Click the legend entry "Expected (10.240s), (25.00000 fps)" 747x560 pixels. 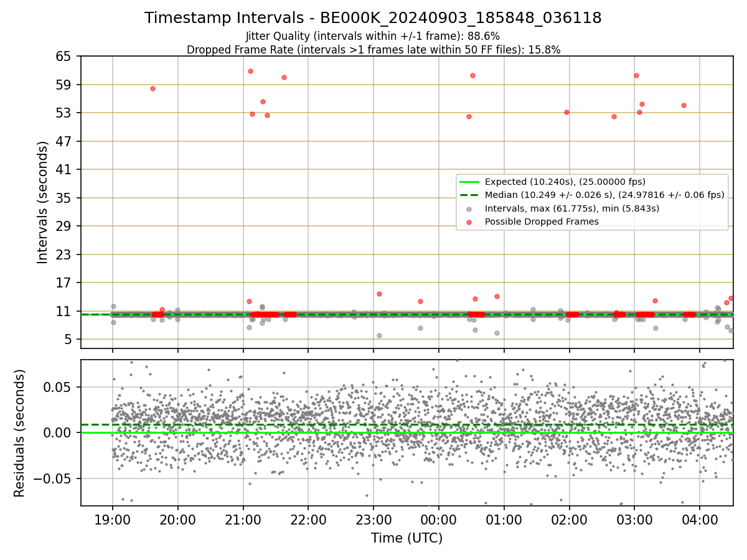pos(565,182)
